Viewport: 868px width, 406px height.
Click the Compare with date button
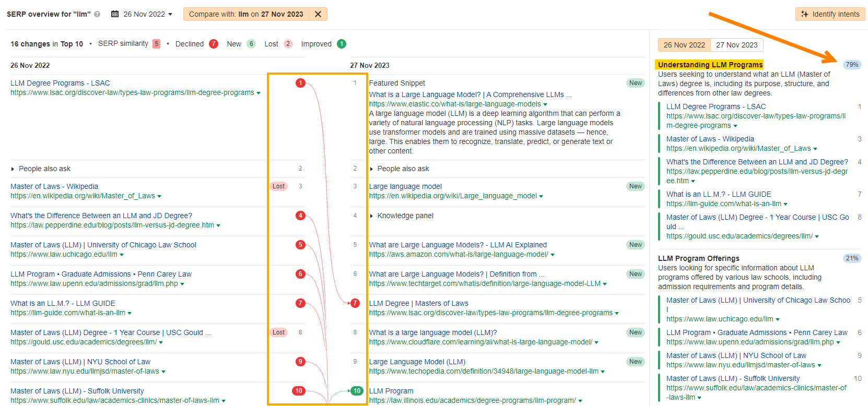click(x=246, y=14)
